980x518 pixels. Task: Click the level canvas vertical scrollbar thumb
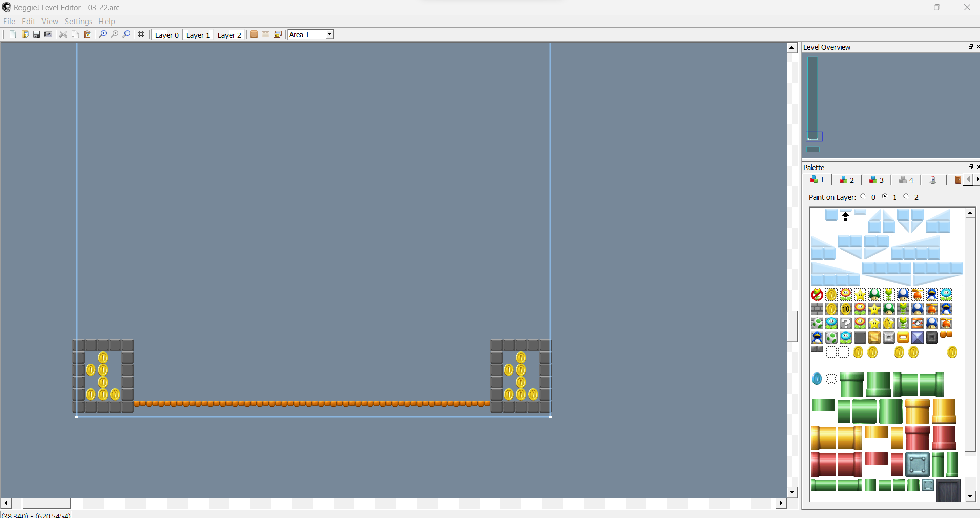point(792,326)
